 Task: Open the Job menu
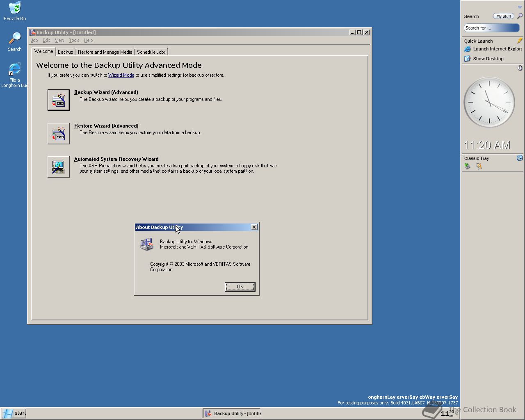(x=34, y=40)
